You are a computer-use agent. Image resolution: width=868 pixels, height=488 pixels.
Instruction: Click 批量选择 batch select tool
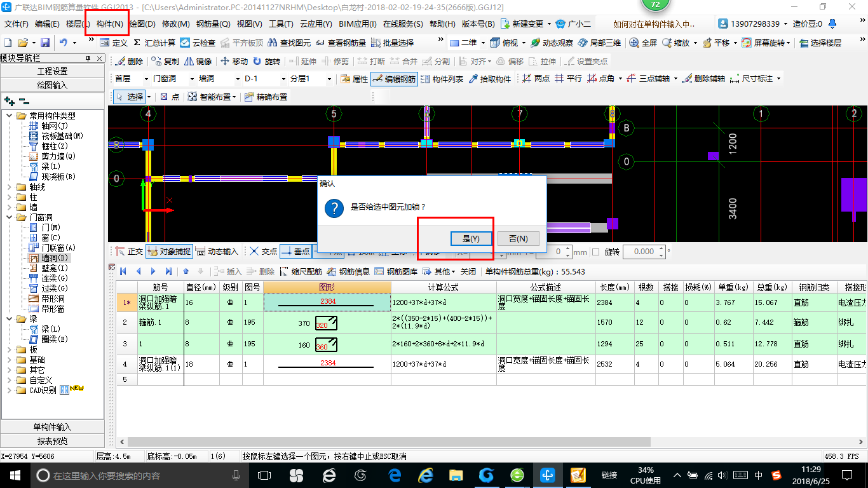(392, 43)
